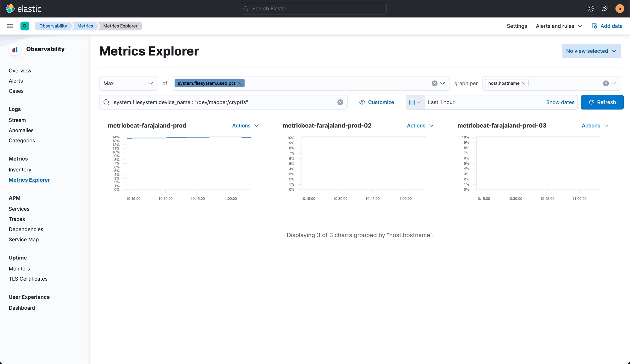Open the hamburger navigation menu
This screenshot has height=364, width=630.
click(x=10, y=26)
